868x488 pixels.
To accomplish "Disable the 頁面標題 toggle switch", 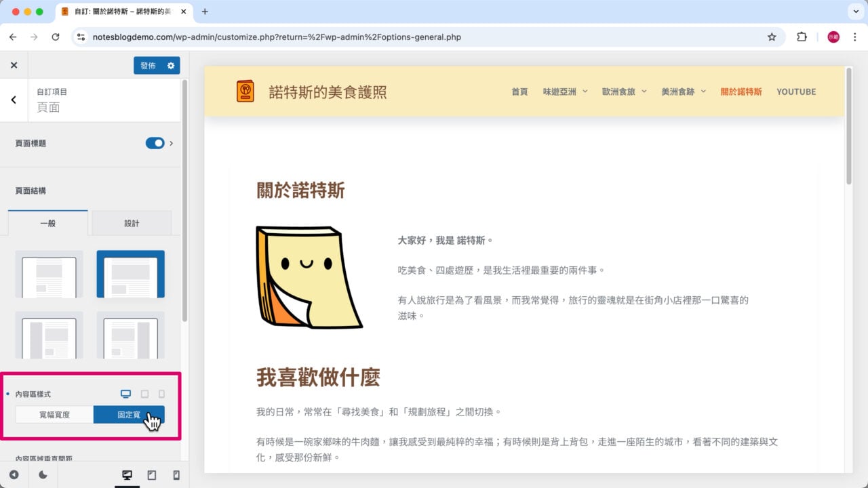I will (x=155, y=143).
